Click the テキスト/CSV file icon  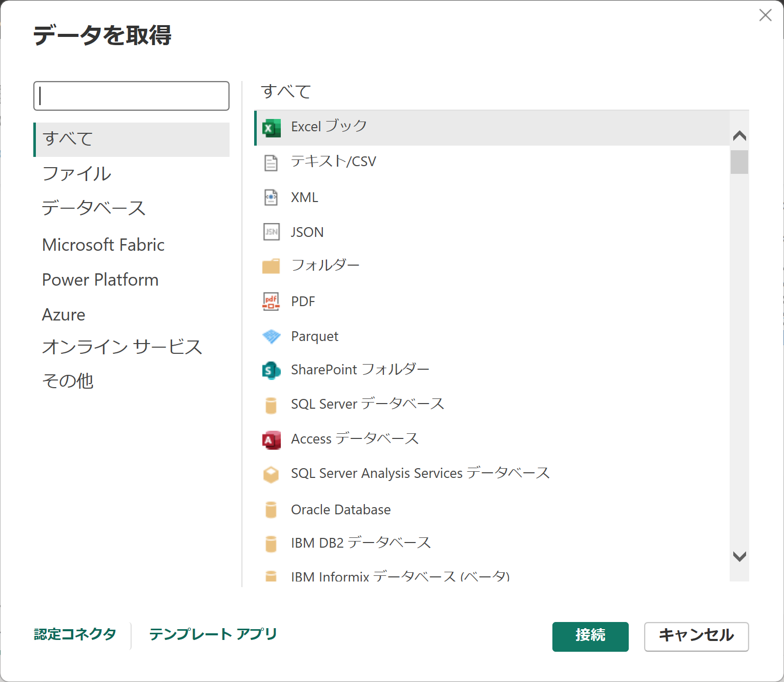(271, 163)
